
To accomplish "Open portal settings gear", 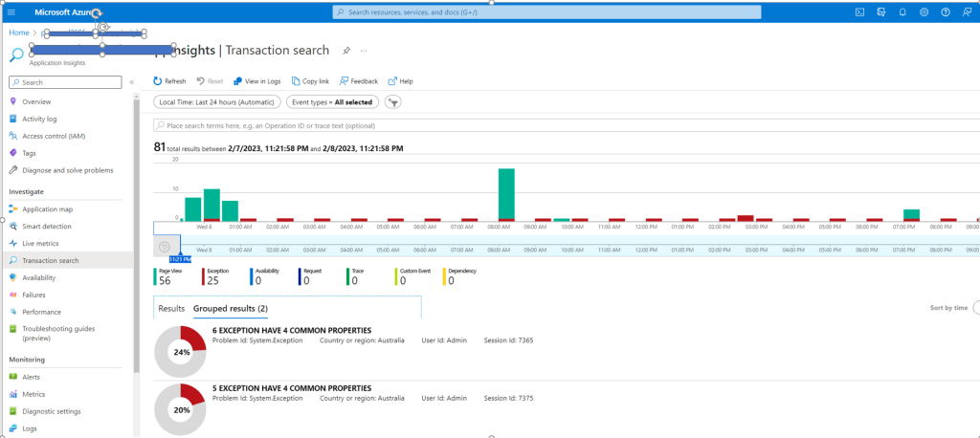I will [x=924, y=11].
